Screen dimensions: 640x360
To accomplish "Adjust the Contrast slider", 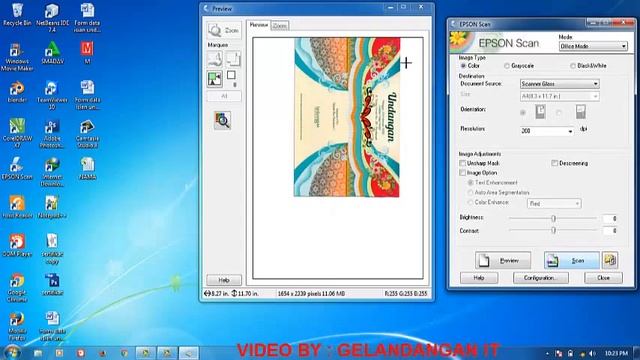I will (x=553, y=231).
